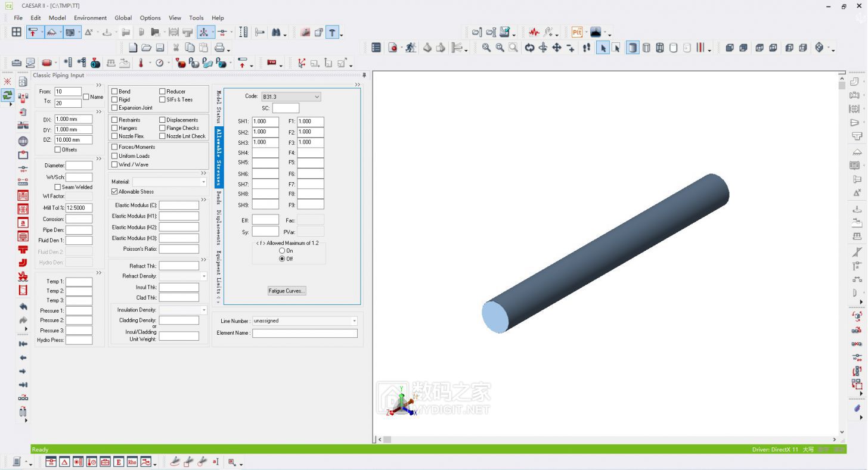This screenshot has height=470, width=868.
Task: Tick the Restraints checkbox
Action: point(114,120)
